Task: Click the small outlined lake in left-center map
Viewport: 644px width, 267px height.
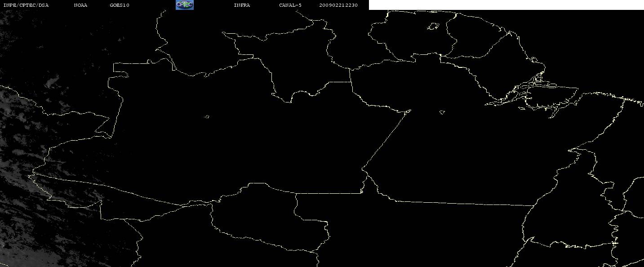Action: (x=207, y=117)
